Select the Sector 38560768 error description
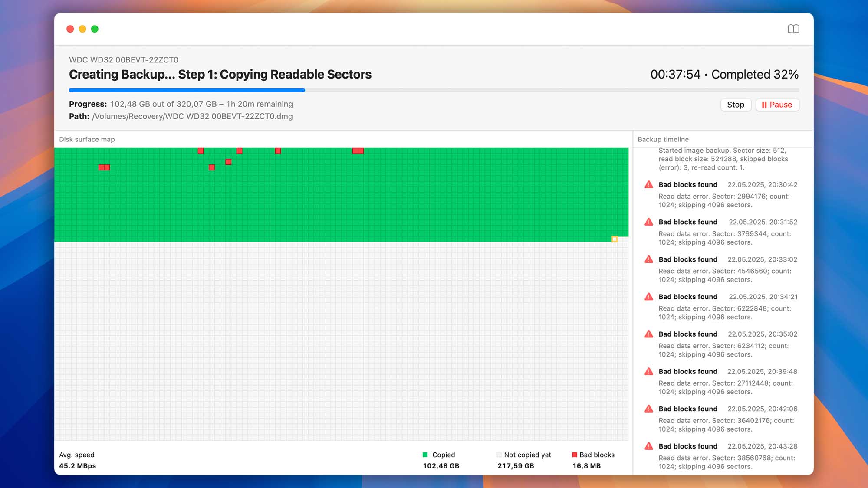 pos(727,462)
